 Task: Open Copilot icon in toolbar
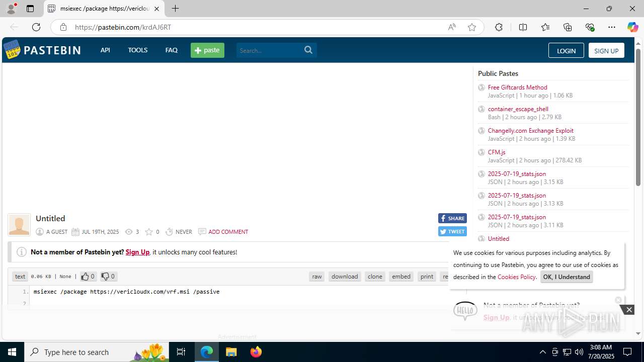point(632,27)
